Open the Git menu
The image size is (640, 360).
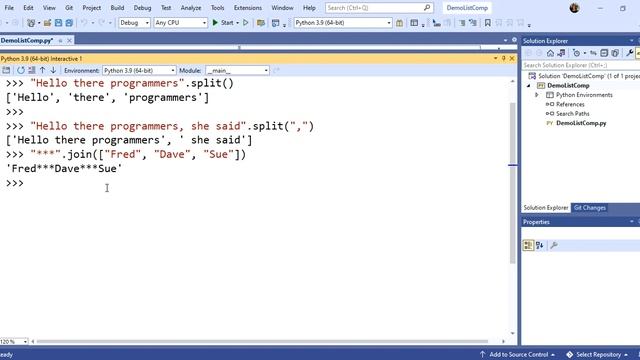(69, 8)
